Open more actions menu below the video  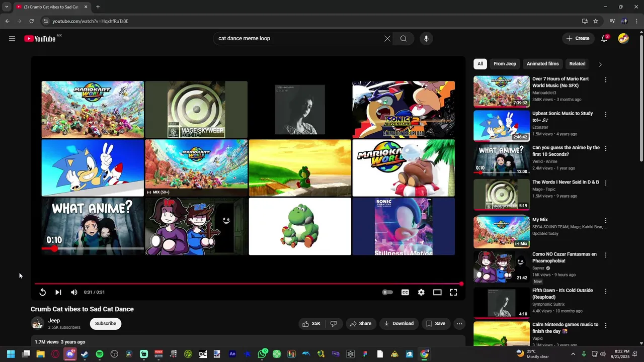(x=459, y=324)
